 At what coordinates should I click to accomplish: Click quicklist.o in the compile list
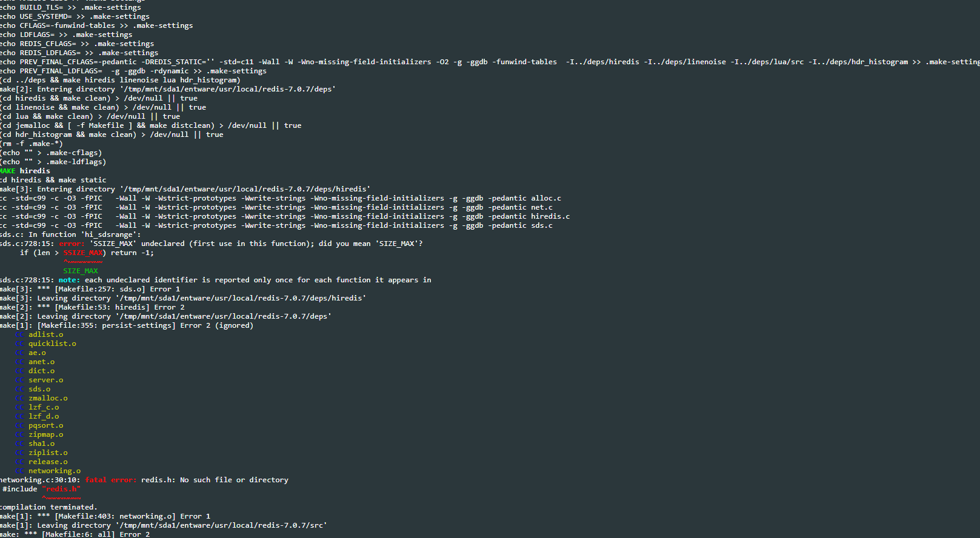(52, 344)
